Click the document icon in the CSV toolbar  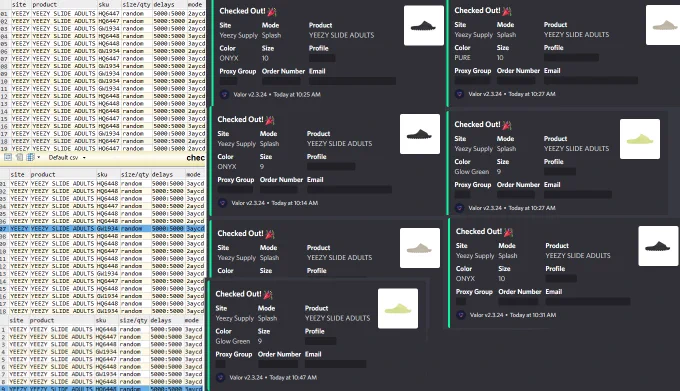coord(19,157)
